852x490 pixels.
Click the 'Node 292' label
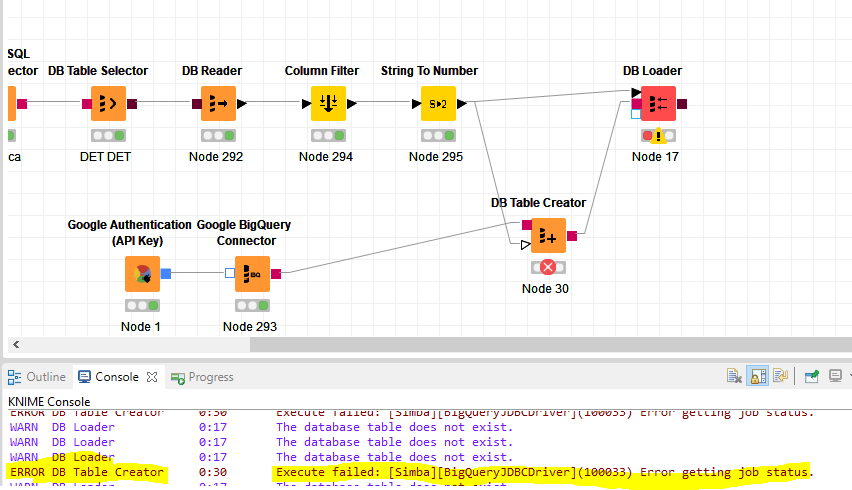[x=216, y=157]
